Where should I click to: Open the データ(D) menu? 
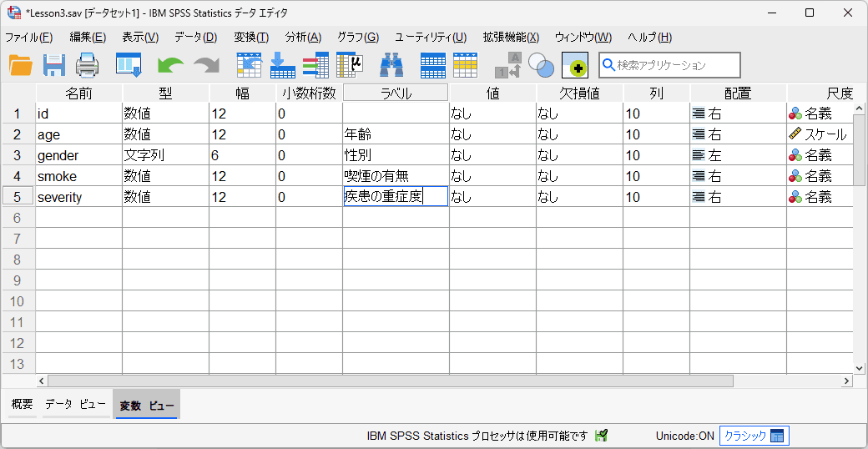pyautogui.click(x=196, y=38)
